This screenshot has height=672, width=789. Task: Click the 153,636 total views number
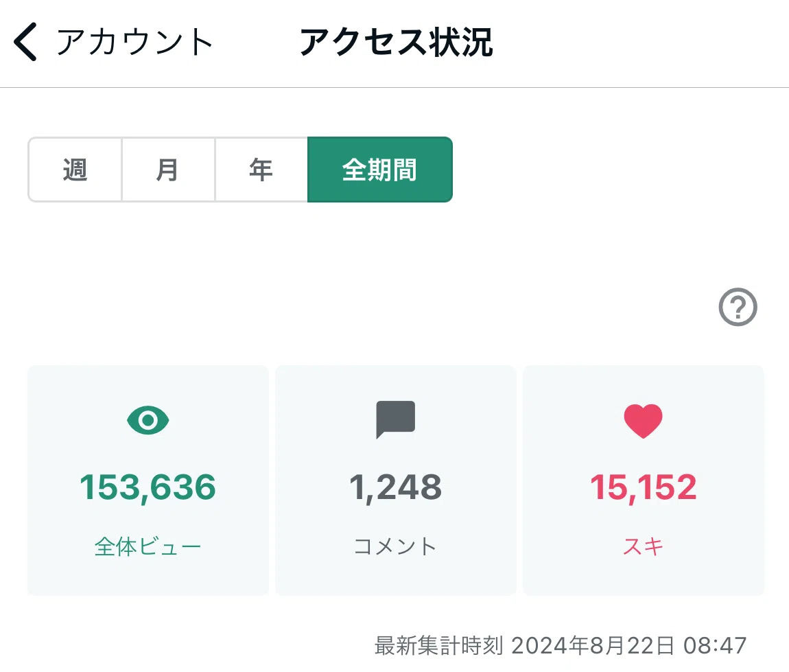(148, 487)
